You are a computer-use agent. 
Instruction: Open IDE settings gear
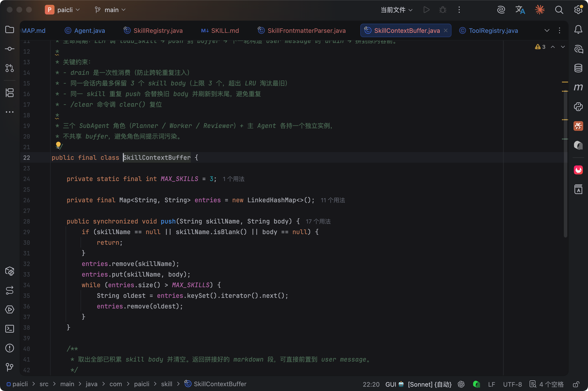coord(578,10)
